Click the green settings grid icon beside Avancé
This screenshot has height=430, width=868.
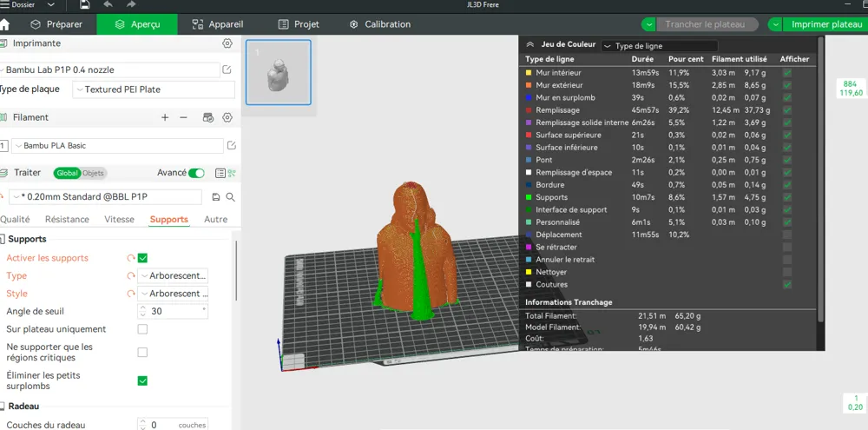tap(232, 173)
